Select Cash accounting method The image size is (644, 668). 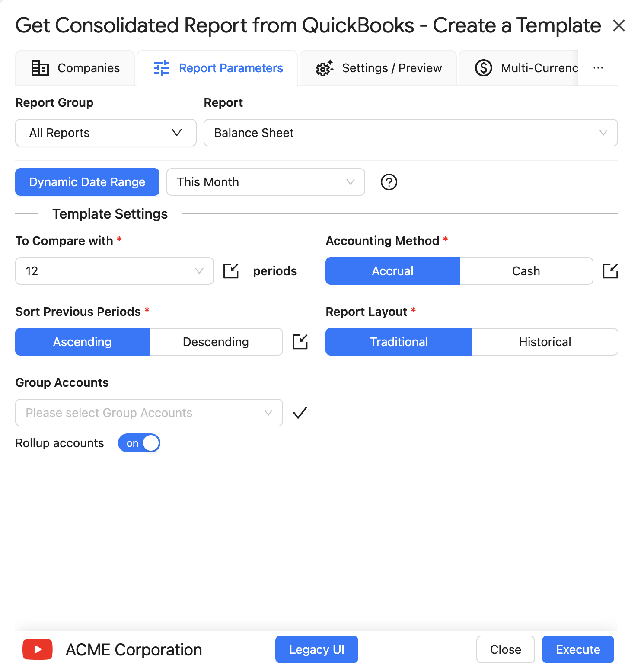pos(526,271)
